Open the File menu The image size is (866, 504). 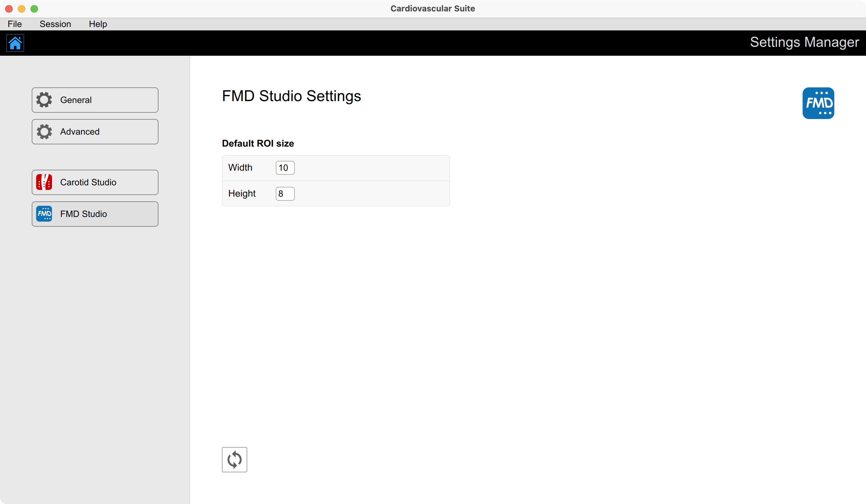coord(15,24)
